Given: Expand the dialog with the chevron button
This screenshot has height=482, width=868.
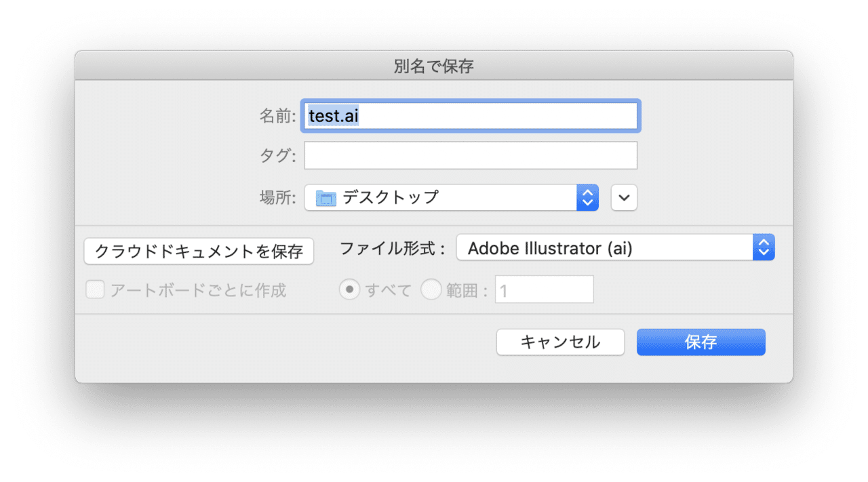Looking at the screenshot, I should coord(623,197).
